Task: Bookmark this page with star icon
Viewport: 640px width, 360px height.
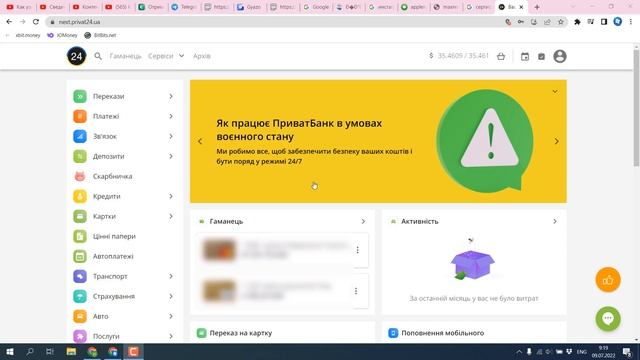Action: [x=560, y=22]
